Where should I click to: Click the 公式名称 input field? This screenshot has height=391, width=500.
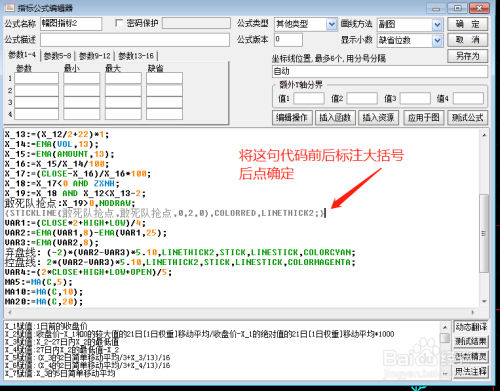click(71, 24)
